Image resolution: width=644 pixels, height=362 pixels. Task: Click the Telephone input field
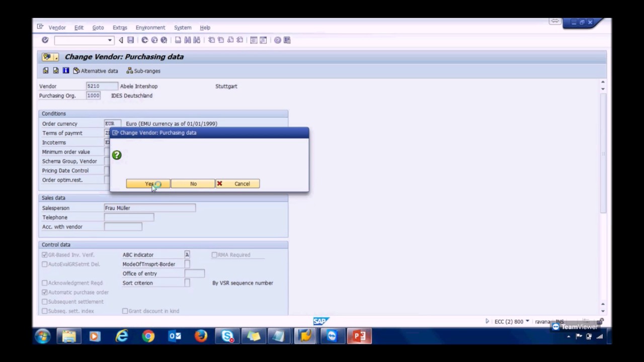[x=129, y=217]
